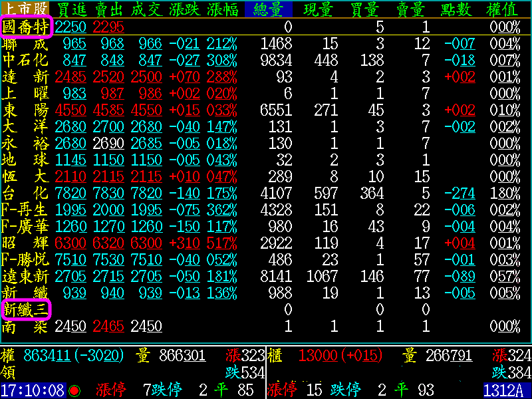The width and height of the screenshot is (532, 399).
Task: Click the 遠東新 stock name
Action: [25, 276]
